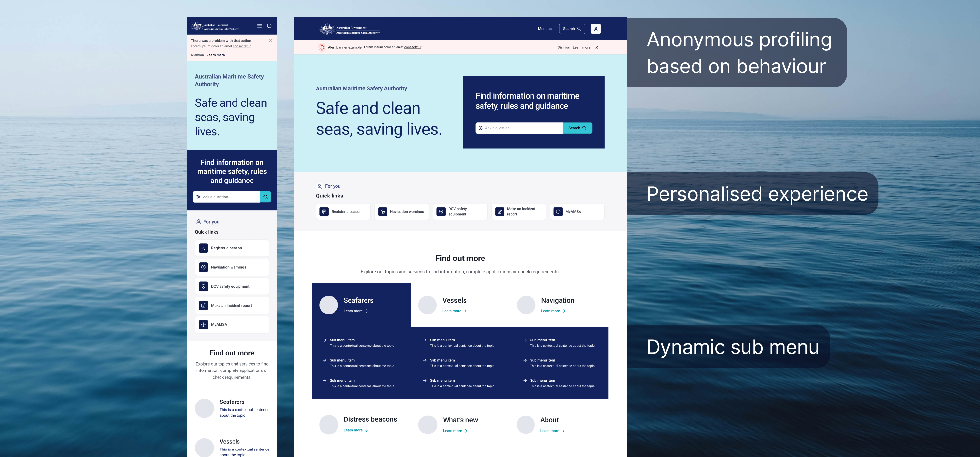Click the red alert warning icon in desktop banner
This screenshot has height=457, width=980.
[322, 48]
